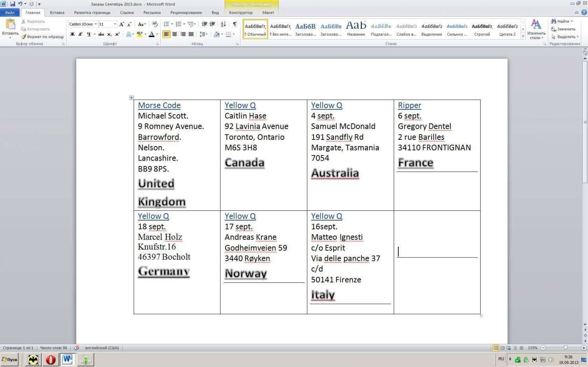
Task: Expand the font size dropdown
Action: click(115, 24)
